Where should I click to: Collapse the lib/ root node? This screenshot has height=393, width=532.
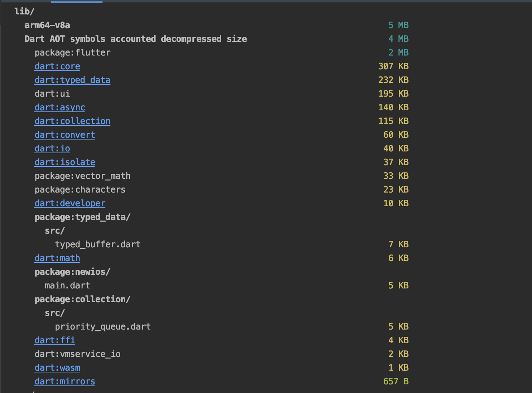(x=24, y=11)
